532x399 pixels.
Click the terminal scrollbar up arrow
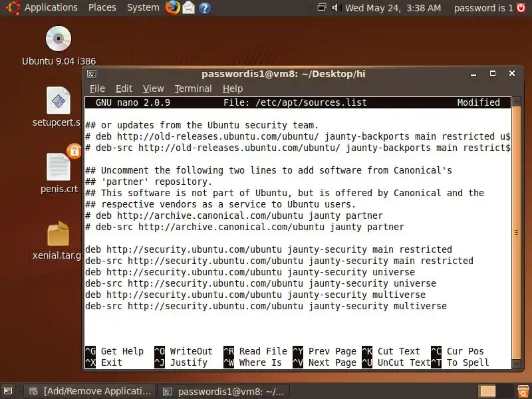pyautogui.click(x=516, y=101)
